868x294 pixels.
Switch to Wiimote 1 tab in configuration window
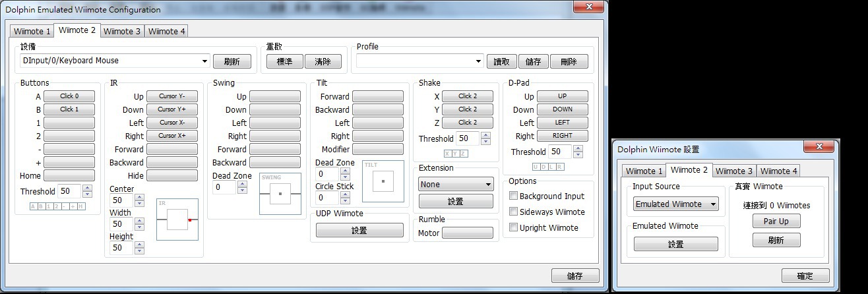32,31
